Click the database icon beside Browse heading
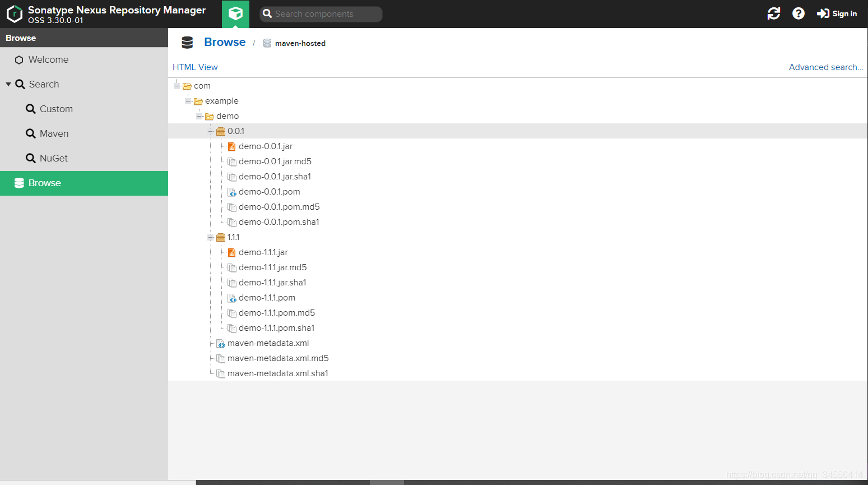 pos(187,43)
